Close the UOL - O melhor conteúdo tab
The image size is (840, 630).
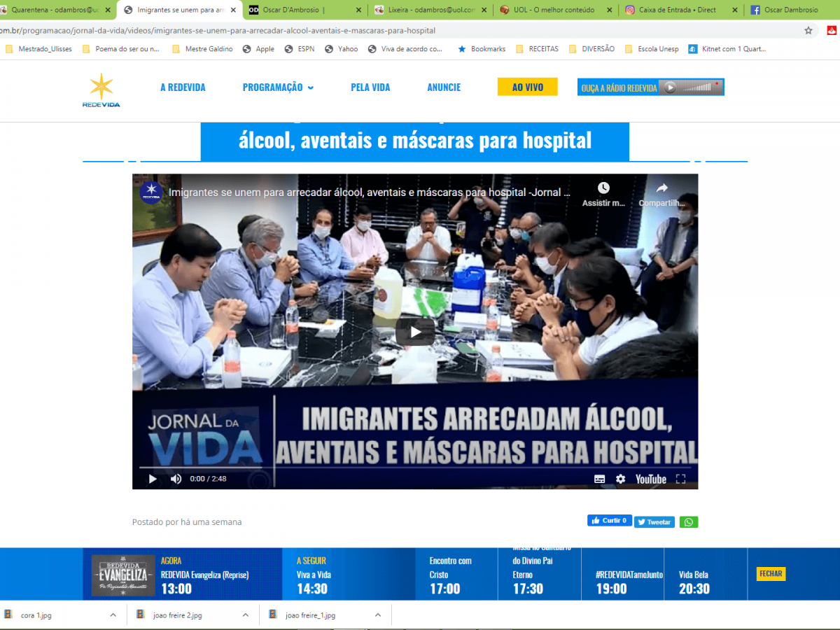(x=608, y=10)
